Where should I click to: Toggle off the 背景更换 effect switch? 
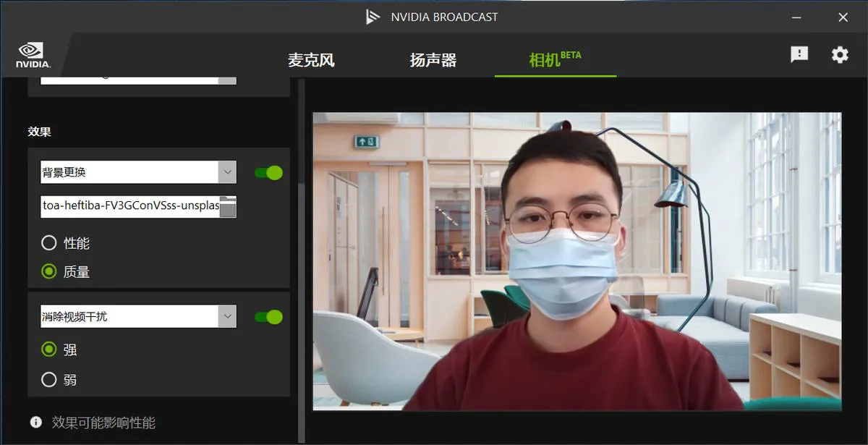pos(268,172)
